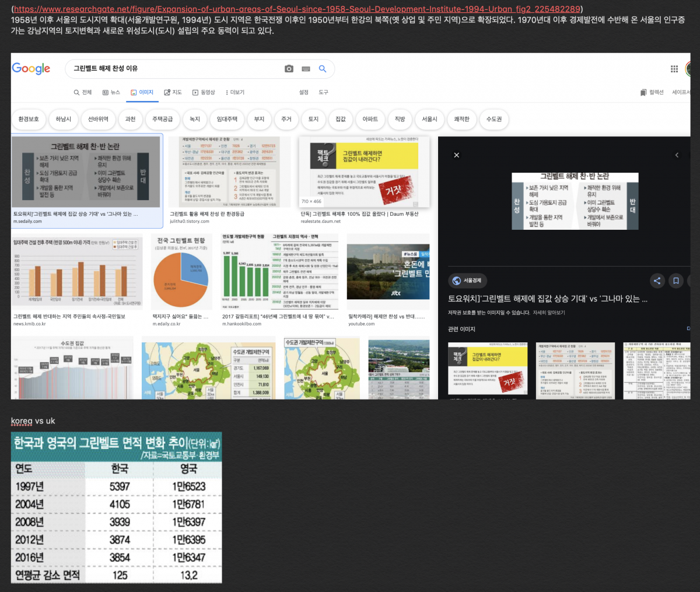Select the 아파트 filter chip
Image resolution: width=700 pixels, height=592 pixels.
coord(370,119)
